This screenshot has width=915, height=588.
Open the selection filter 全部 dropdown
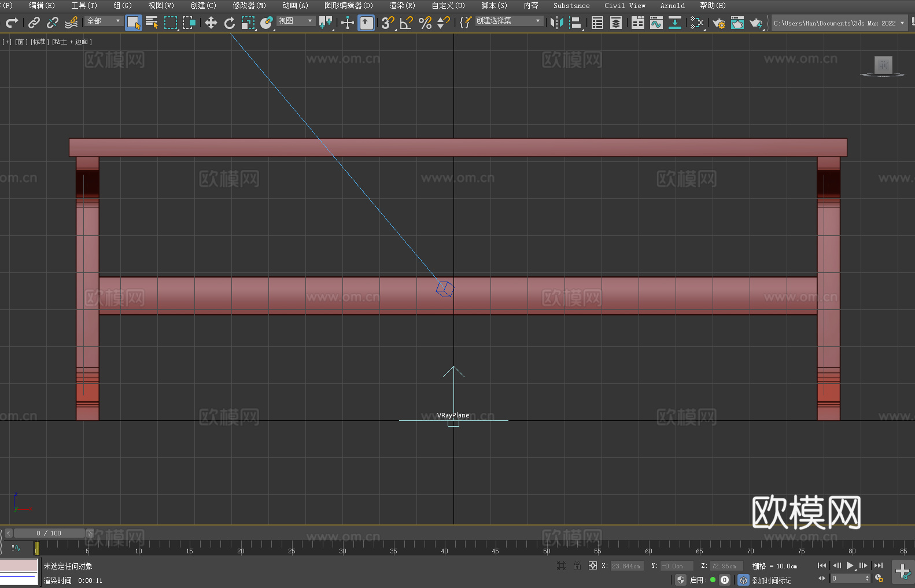pos(104,21)
